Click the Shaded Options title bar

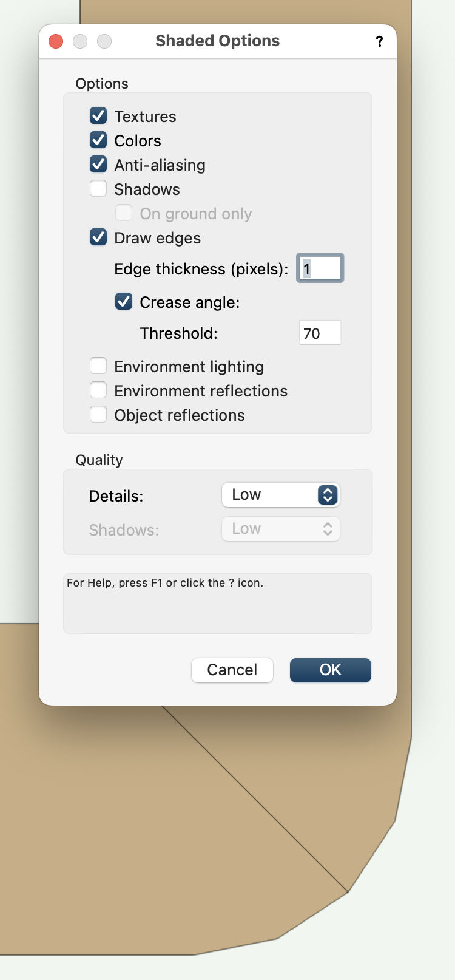click(217, 41)
